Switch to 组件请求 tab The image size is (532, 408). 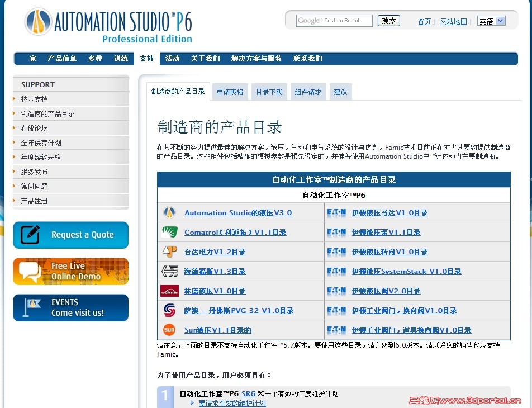308,92
